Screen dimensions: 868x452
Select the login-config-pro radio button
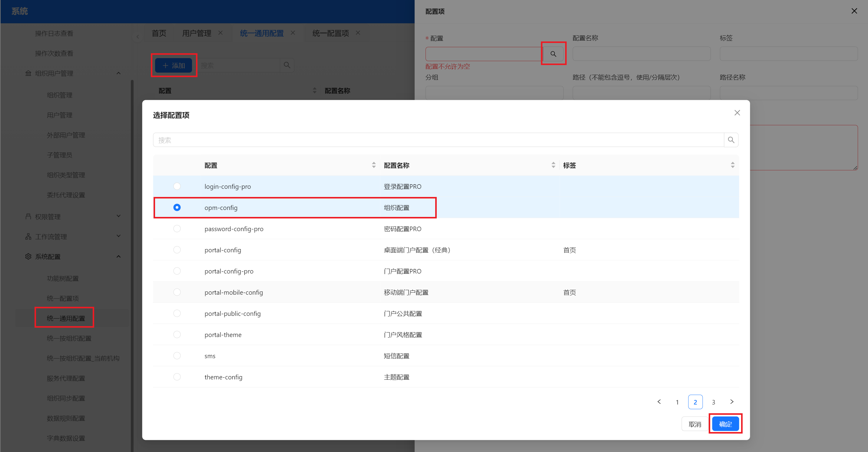click(177, 186)
